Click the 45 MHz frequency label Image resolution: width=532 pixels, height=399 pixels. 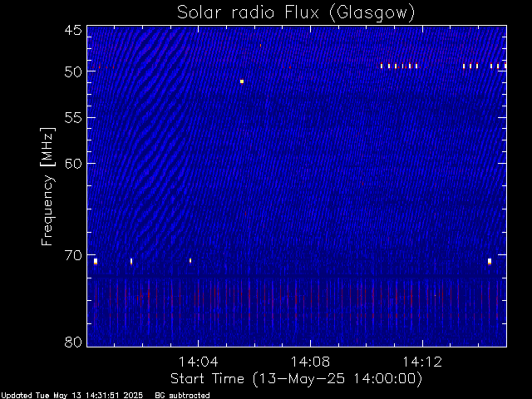pos(73,30)
